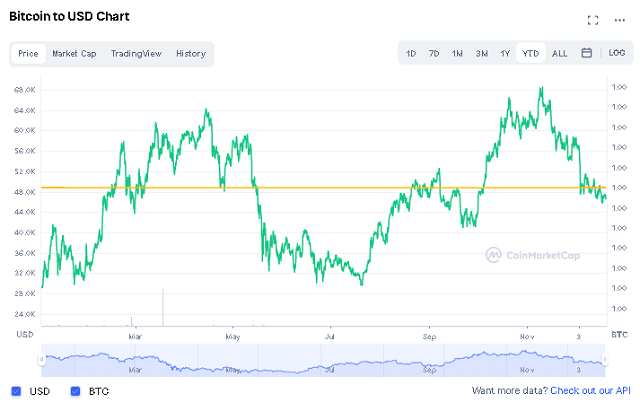Choose the 3M time range
Viewport: 640px width, 411px height.
tap(481, 53)
